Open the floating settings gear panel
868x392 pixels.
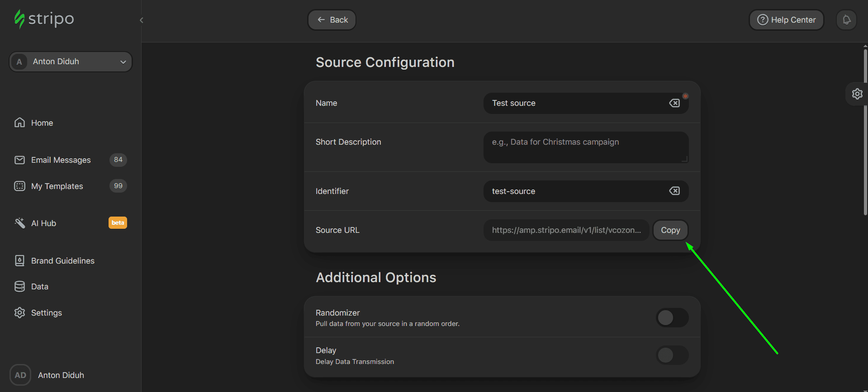(857, 94)
